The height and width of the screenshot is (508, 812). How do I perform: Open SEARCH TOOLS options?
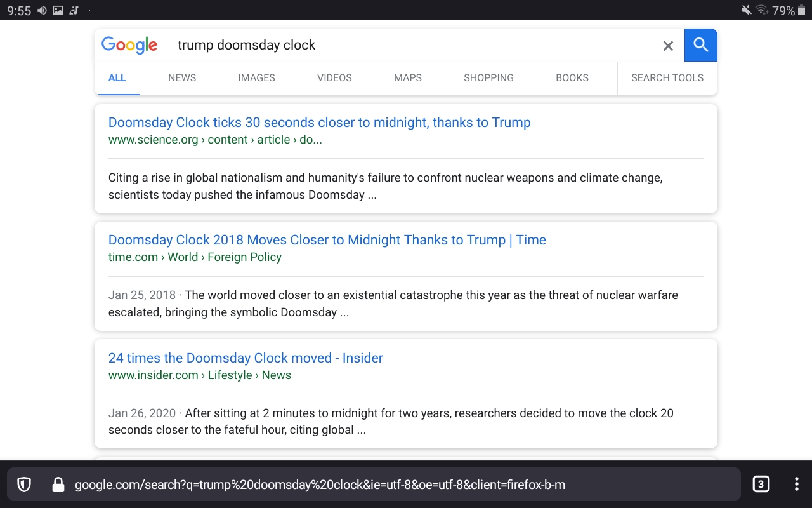667,78
